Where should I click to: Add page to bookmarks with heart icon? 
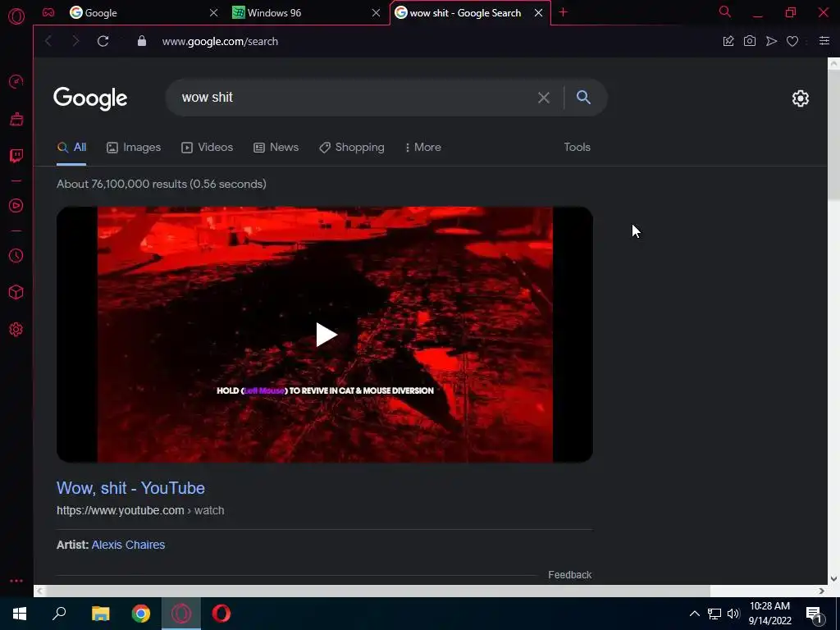(x=792, y=41)
